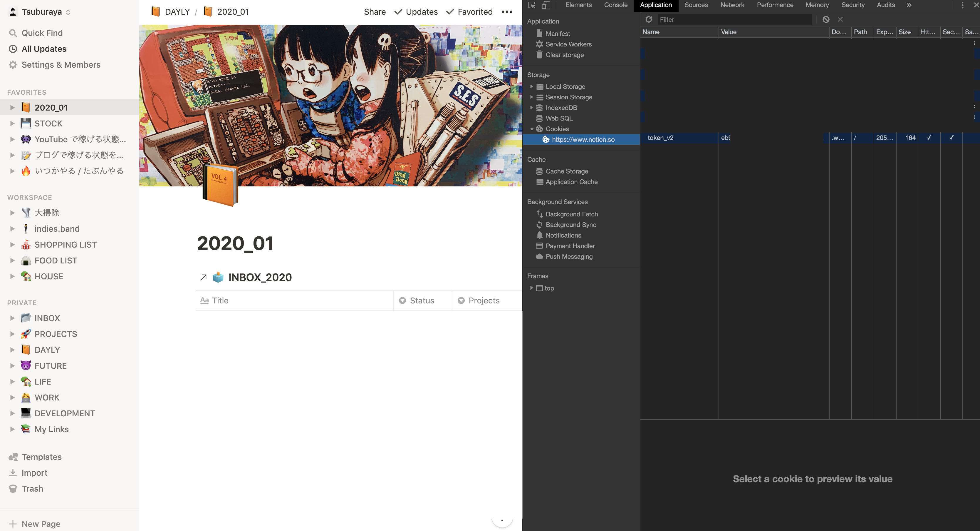This screenshot has height=531, width=980.
Task: Switch to the Security tab
Action: point(853,5)
